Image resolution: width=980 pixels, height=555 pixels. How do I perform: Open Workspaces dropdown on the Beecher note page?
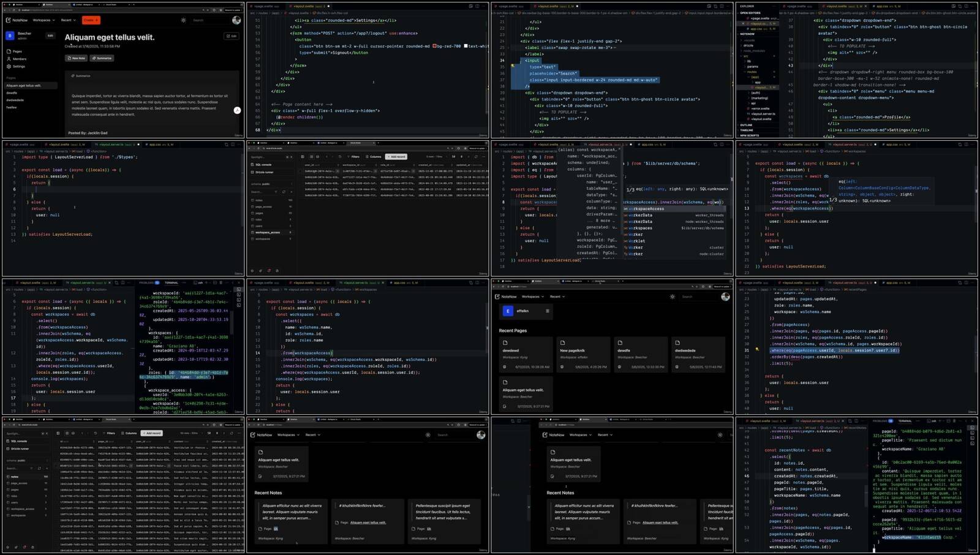coord(43,20)
